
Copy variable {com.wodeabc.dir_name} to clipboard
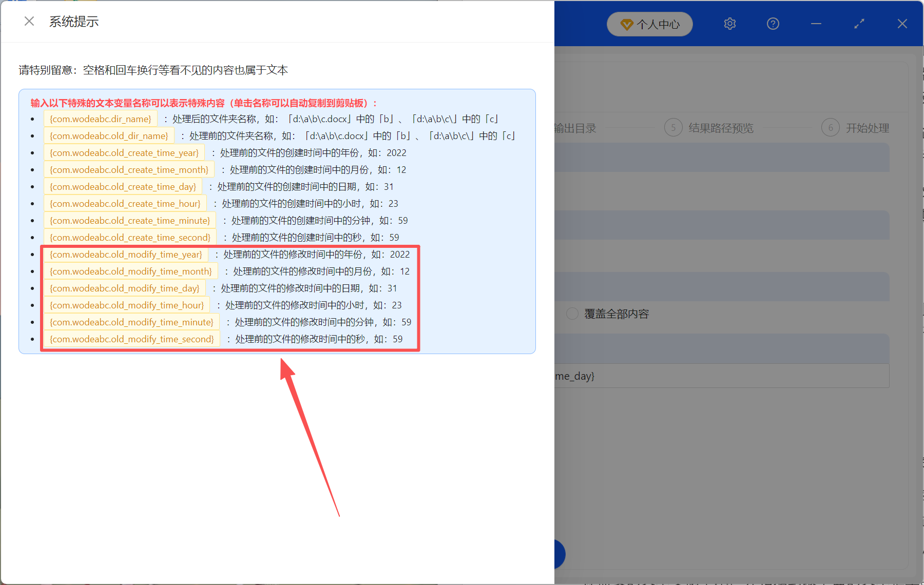[100, 119]
